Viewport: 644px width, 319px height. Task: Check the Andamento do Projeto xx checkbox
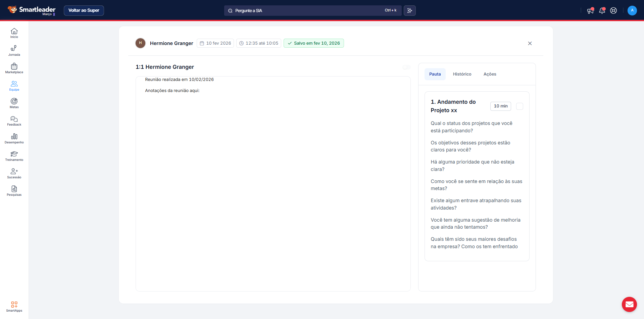click(x=519, y=106)
